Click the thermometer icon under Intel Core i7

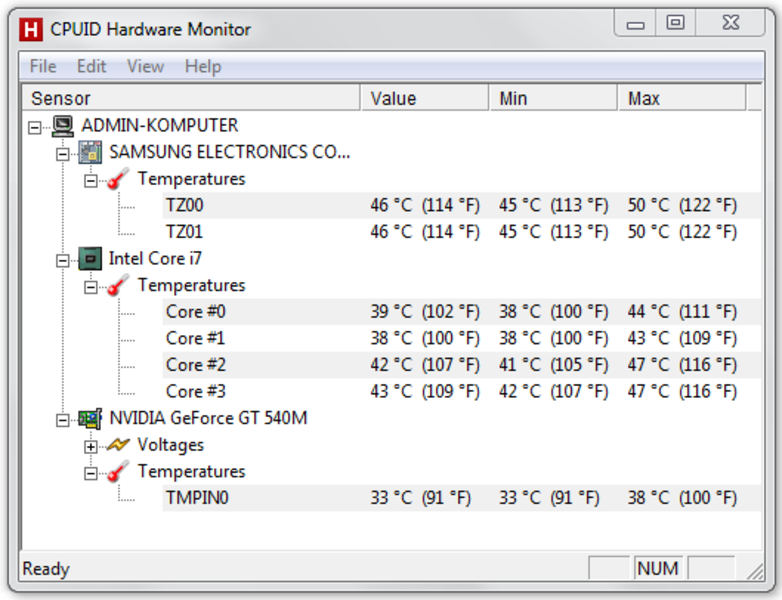point(118,285)
